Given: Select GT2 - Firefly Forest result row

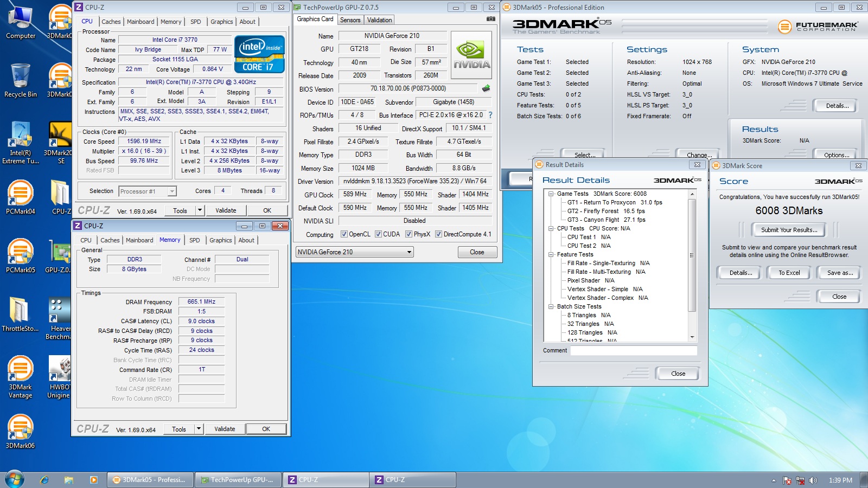Looking at the screenshot, I should [x=606, y=211].
